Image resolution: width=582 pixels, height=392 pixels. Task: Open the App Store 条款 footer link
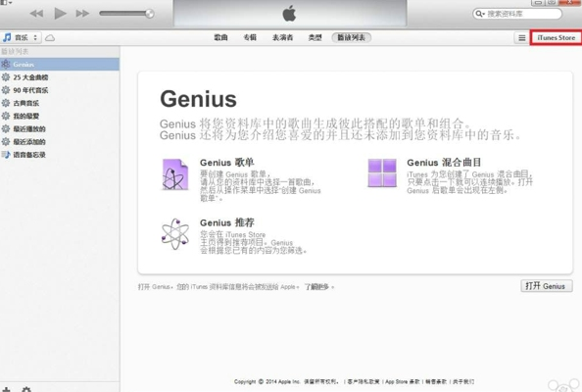(403, 381)
